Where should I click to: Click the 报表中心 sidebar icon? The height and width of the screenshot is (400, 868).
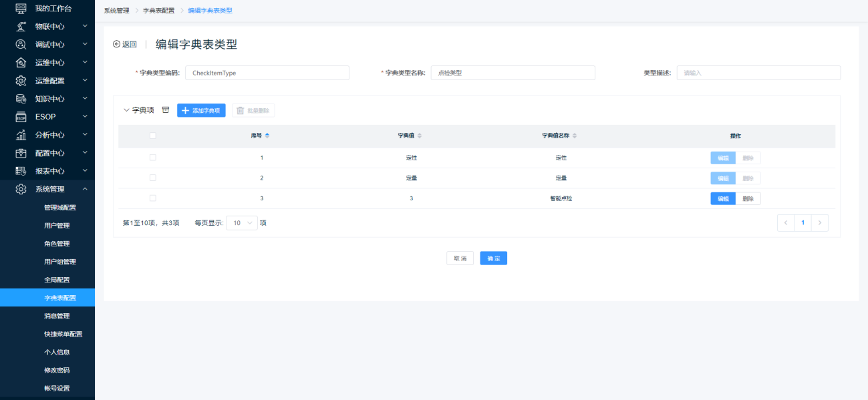[x=21, y=171]
